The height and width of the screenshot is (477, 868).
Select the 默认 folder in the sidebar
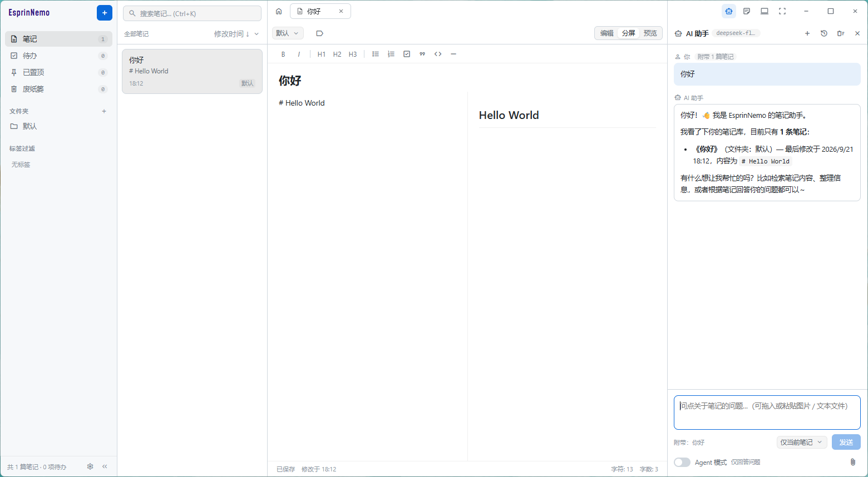point(58,126)
